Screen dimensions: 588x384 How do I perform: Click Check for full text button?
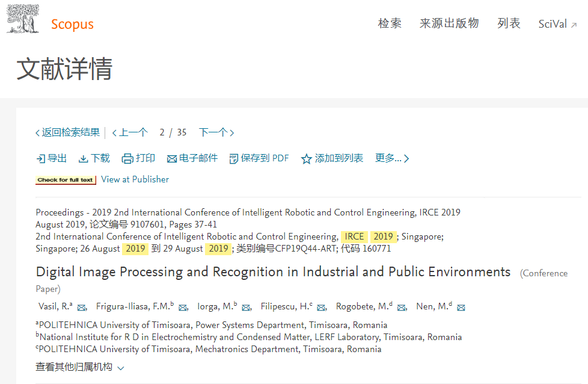point(66,180)
